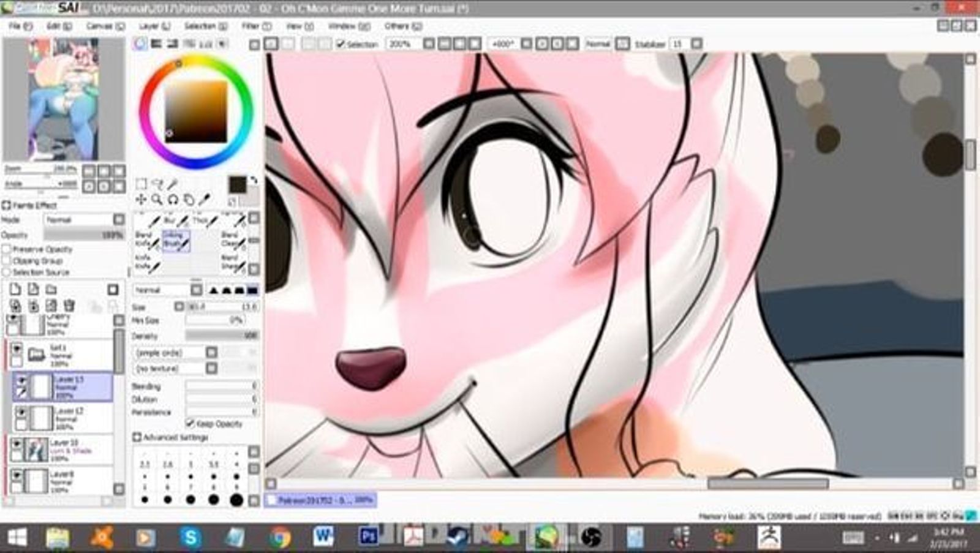
Task: Hide Layer 10 visibility eye
Action: [17, 445]
